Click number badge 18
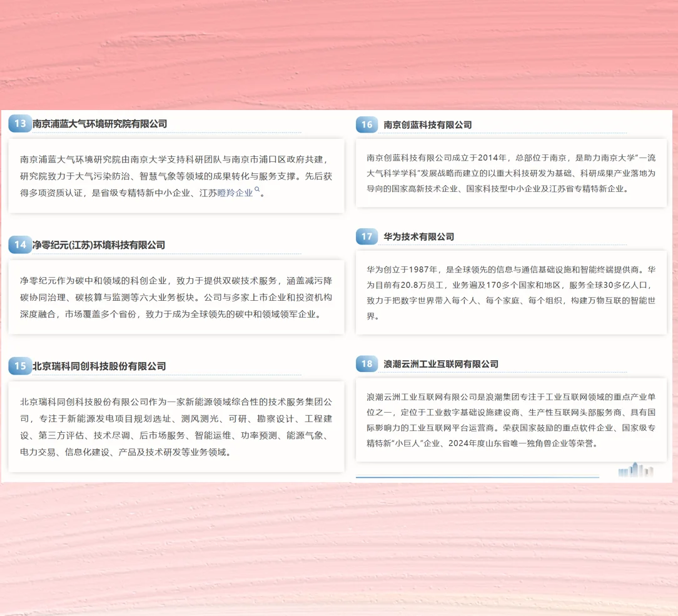 (x=367, y=364)
